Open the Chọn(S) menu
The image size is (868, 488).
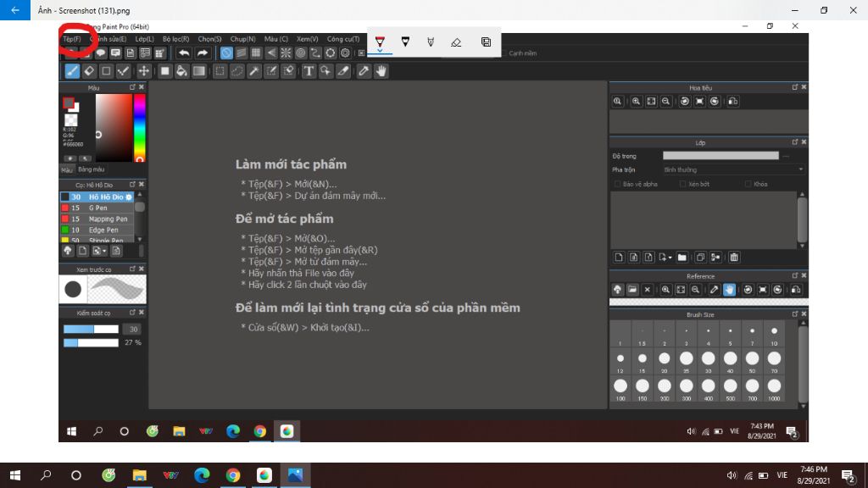[x=210, y=39]
